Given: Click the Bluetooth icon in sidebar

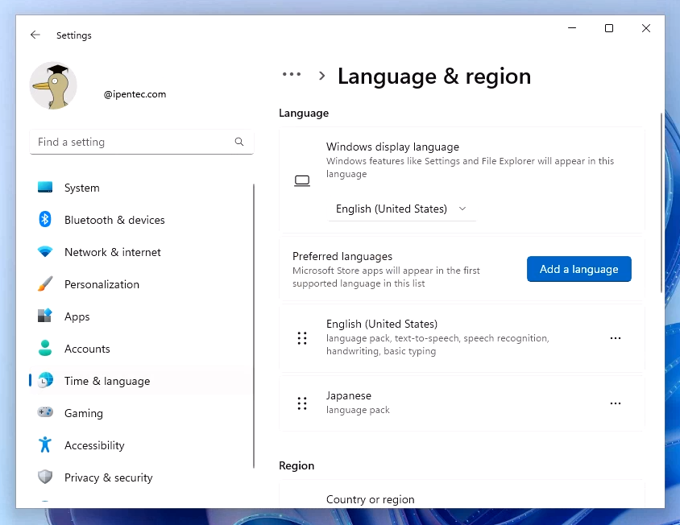Looking at the screenshot, I should tap(45, 219).
